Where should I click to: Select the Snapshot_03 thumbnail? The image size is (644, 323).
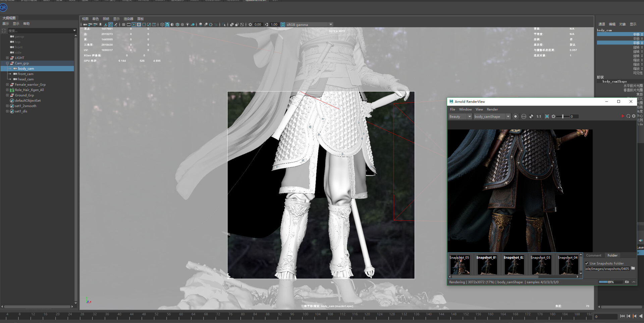[x=541, y=265]
